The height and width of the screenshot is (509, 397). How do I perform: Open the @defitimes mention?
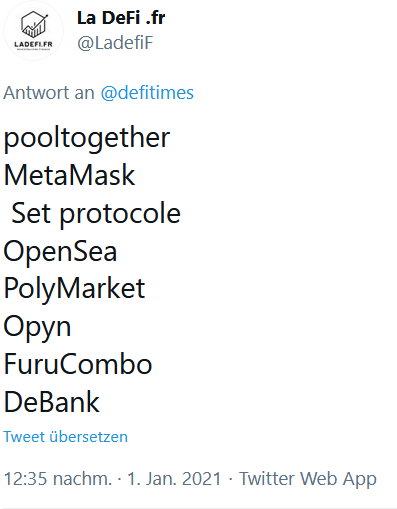coord(147,93)
